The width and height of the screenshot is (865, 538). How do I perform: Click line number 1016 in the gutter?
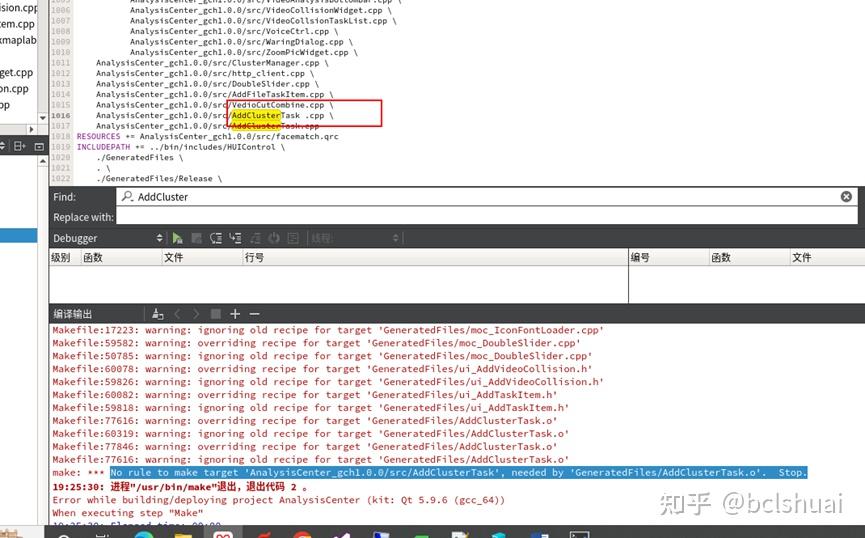pyautogui.click(x=61, y=115)
